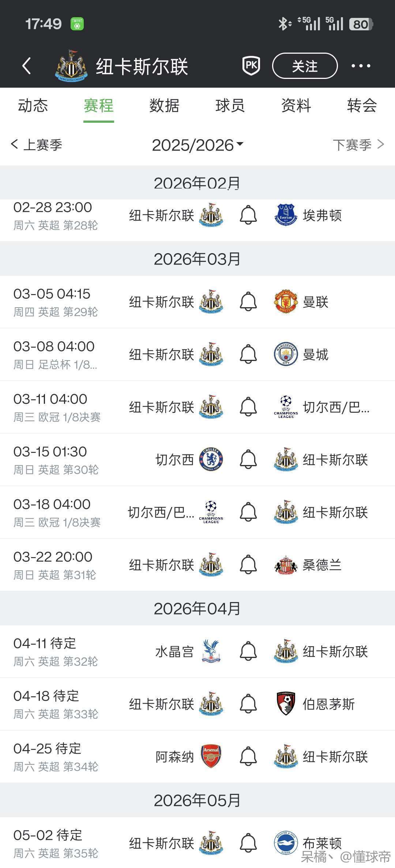Tap Newcastle United crest in header
The image size is (395, 868).
[71, 66]
